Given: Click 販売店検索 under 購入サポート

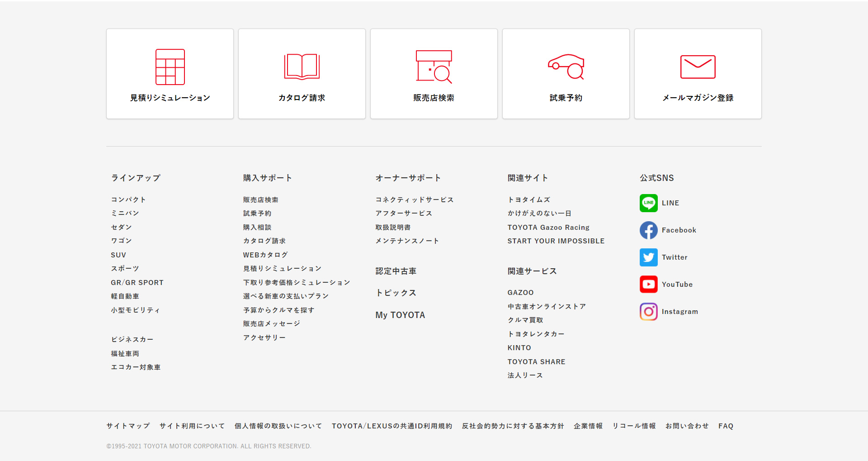Looking at the screenshot, I should pyautogui.click(x=261, y=200).
